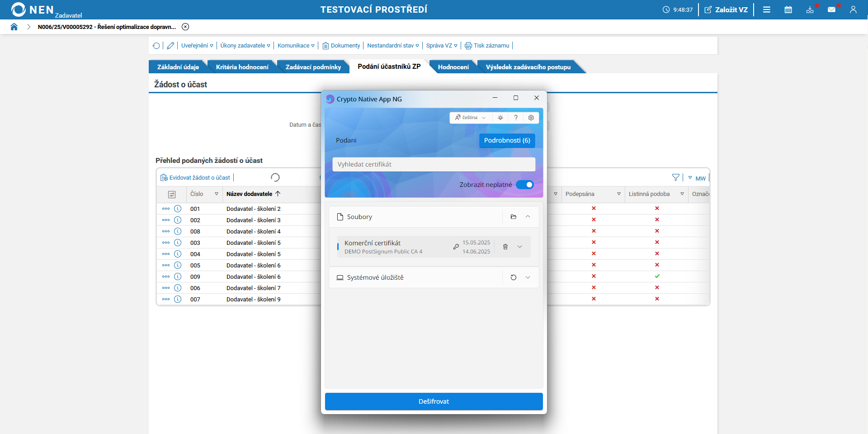Delete the Komerční certifikát with trash icon

[505, 247]
